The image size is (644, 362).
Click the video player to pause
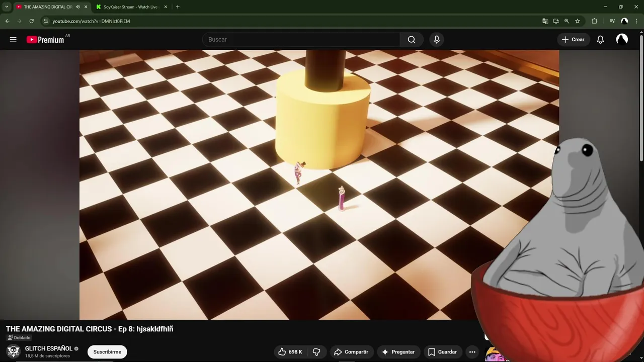click(x=319, y=185)
